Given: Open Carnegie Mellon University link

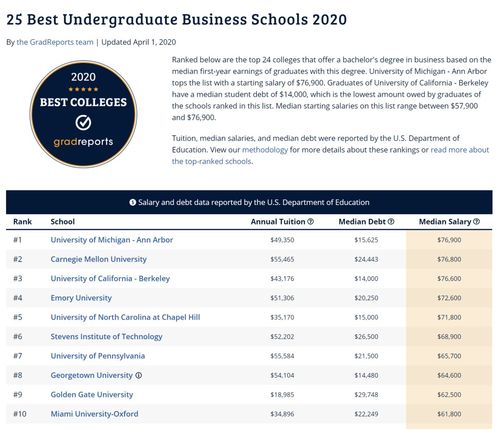Looking at the screenshot, I should pos(99,259).
